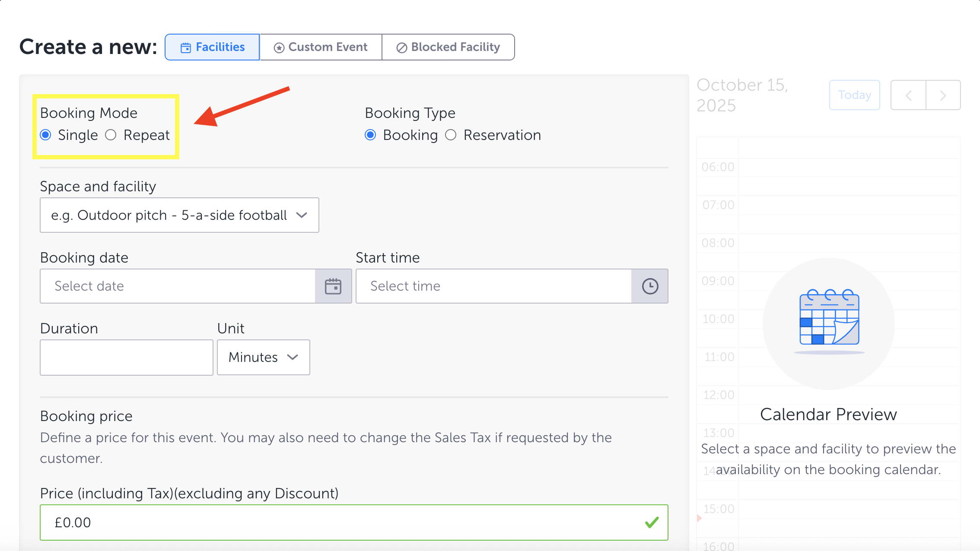Click the previous day arrow icon
Image resolution: width=980 pixels, height=551 pixels.
coord(909,95)
